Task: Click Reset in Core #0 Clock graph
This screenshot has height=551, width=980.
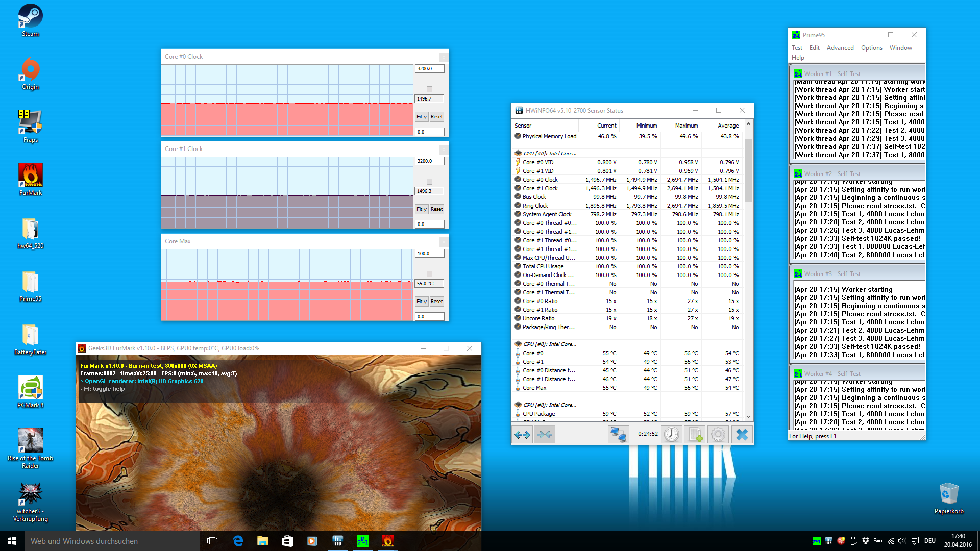Action: (436, 117)
